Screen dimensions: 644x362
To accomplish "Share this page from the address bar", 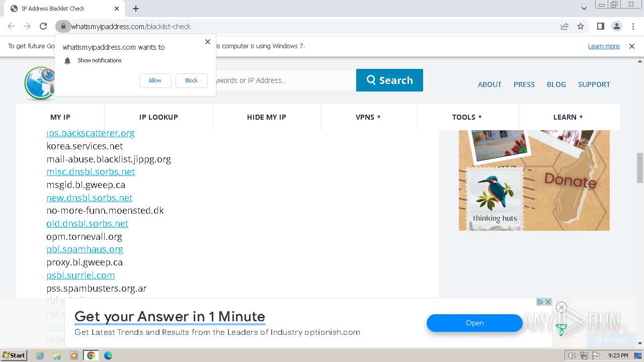I will (565, 26).
